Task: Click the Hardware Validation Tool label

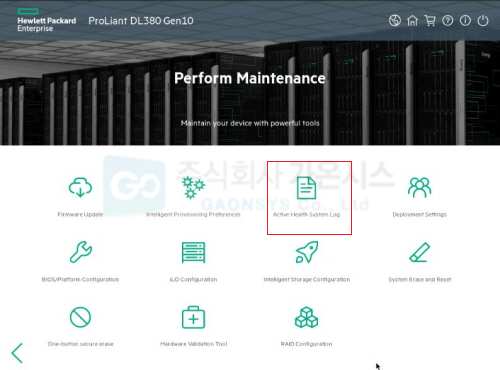Action: tap(194, 344)
